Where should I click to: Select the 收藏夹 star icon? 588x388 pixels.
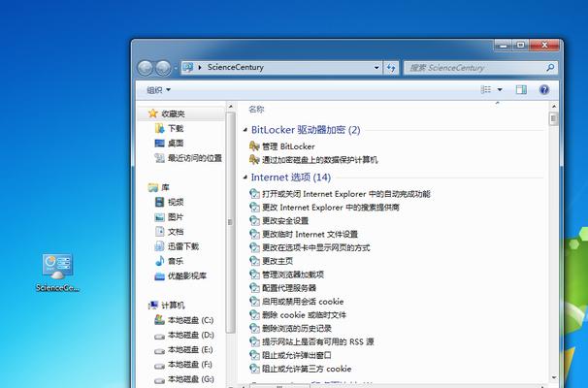point(152,113)
